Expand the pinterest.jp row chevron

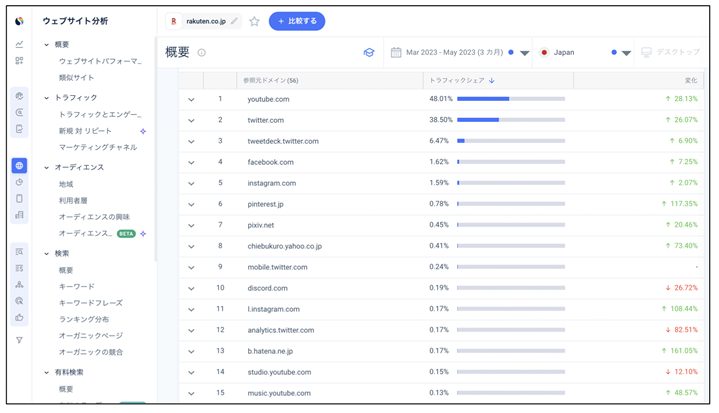coord(191,204)
